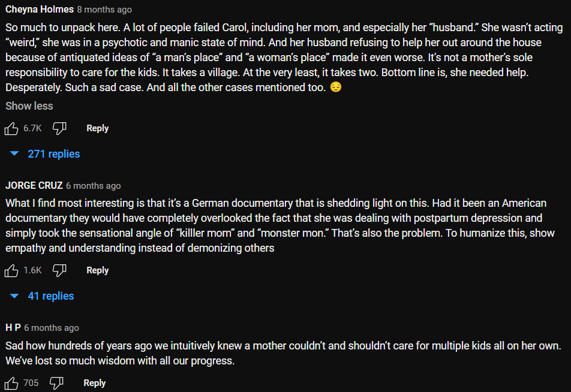Click H P's '6 months ago' timestamp
This screenshot has height=392, width=571.
[x=52, y=328]
